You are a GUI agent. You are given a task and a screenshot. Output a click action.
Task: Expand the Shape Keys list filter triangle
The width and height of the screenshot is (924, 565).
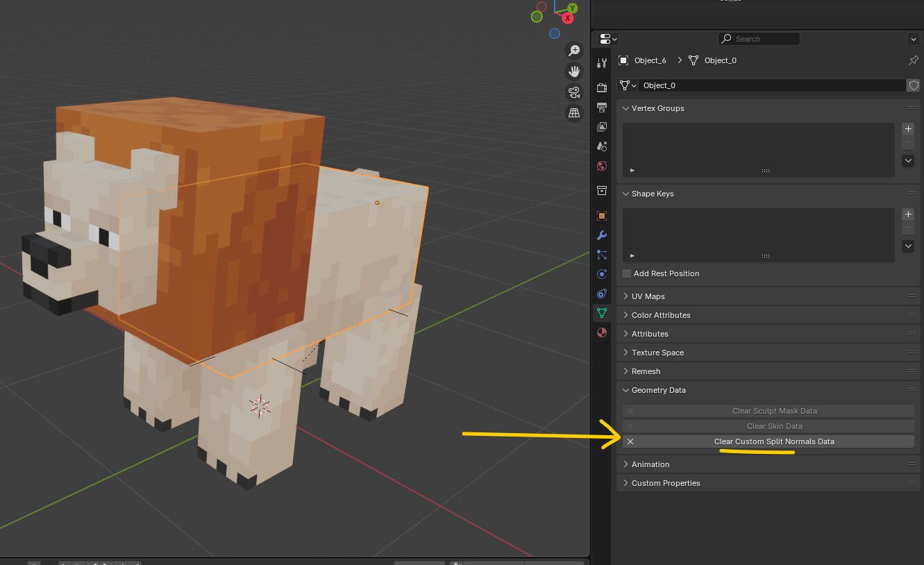tap(632, 255)
